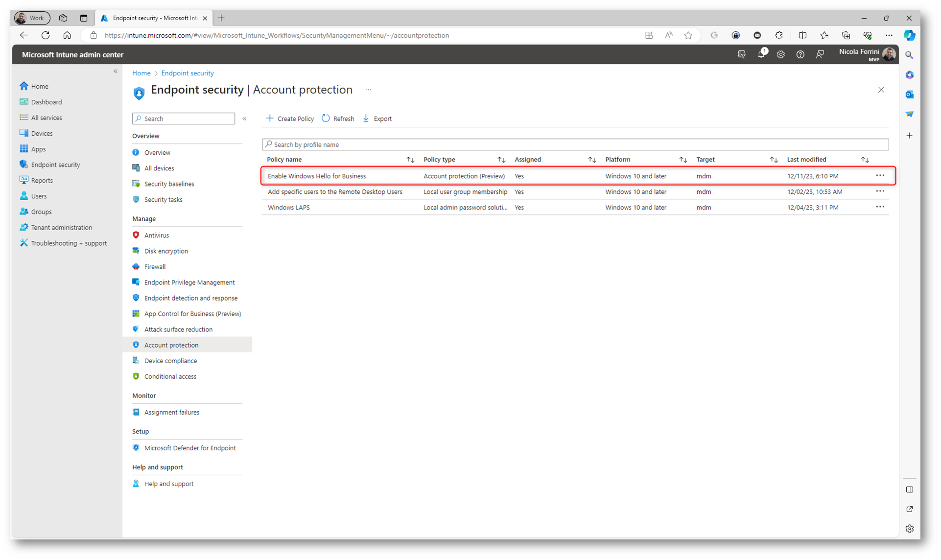
Task: Click the browser address bar URL
Action: point(277,35)
